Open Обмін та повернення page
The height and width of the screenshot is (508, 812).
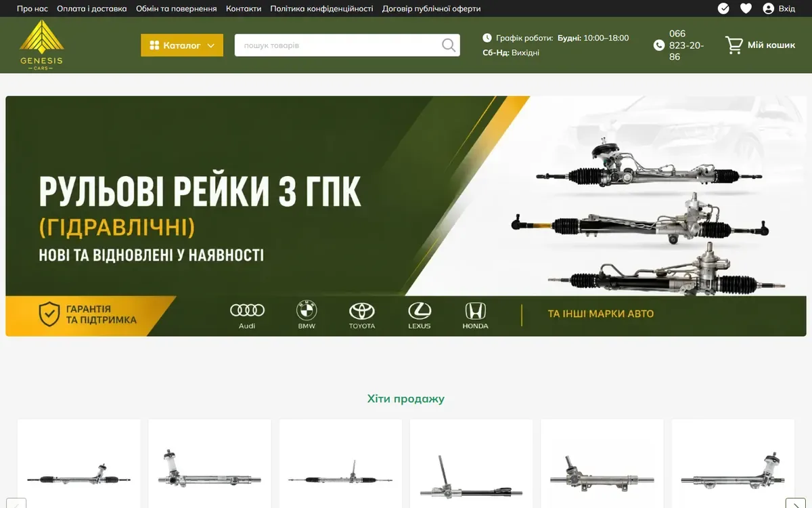click(x=177, y=9)
